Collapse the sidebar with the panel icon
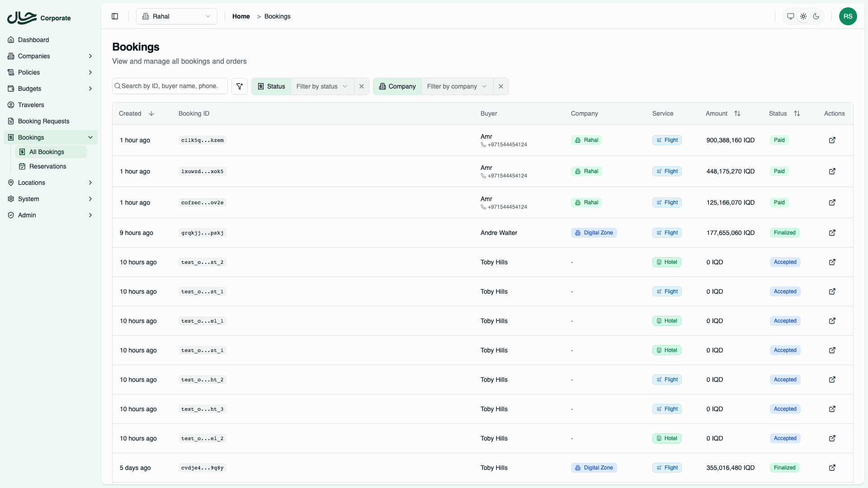 (115, 16)
